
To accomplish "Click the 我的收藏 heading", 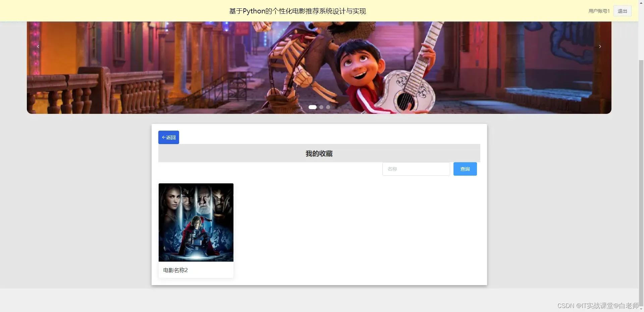I will pyautogui.click(x=319, y=153).
